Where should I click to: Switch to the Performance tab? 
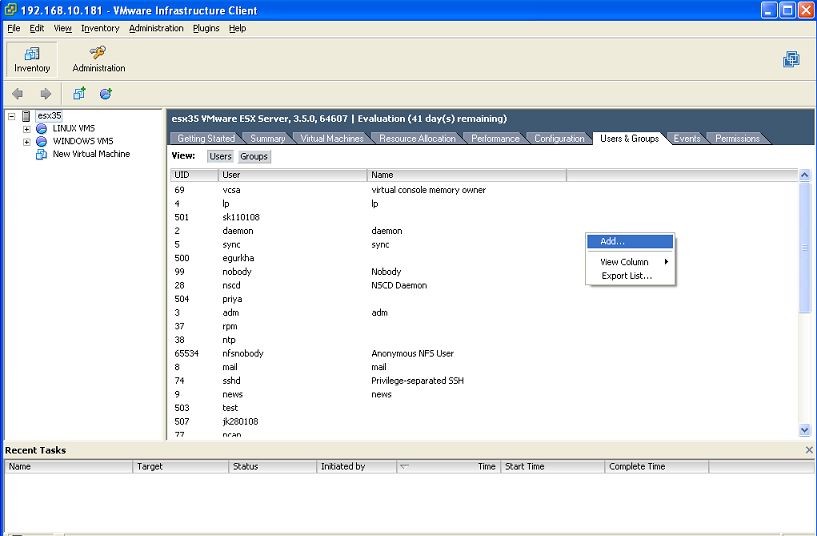pyautogui.click(x=495, y=139)
